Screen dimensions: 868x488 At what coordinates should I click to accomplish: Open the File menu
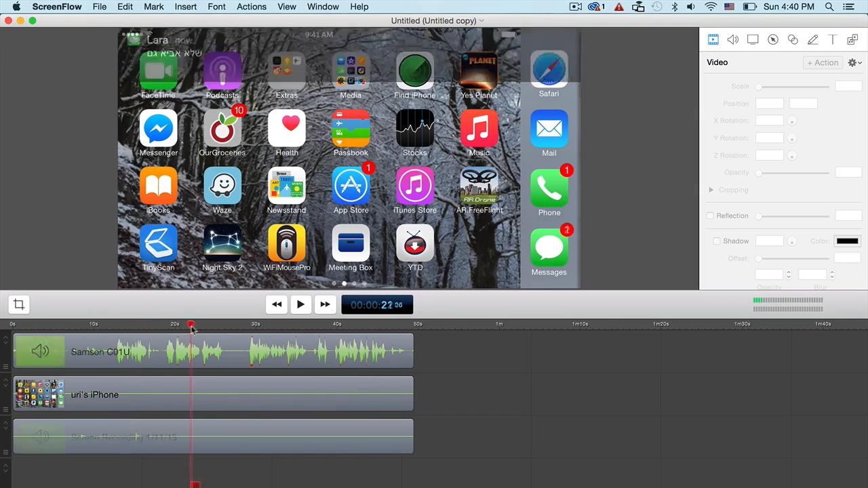100,7
